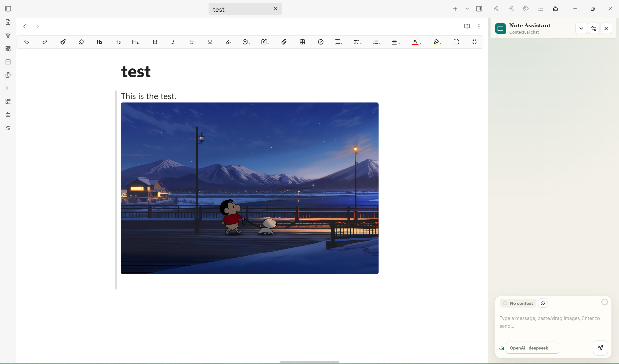Open the backlinks tab in right sidebar

496,9
